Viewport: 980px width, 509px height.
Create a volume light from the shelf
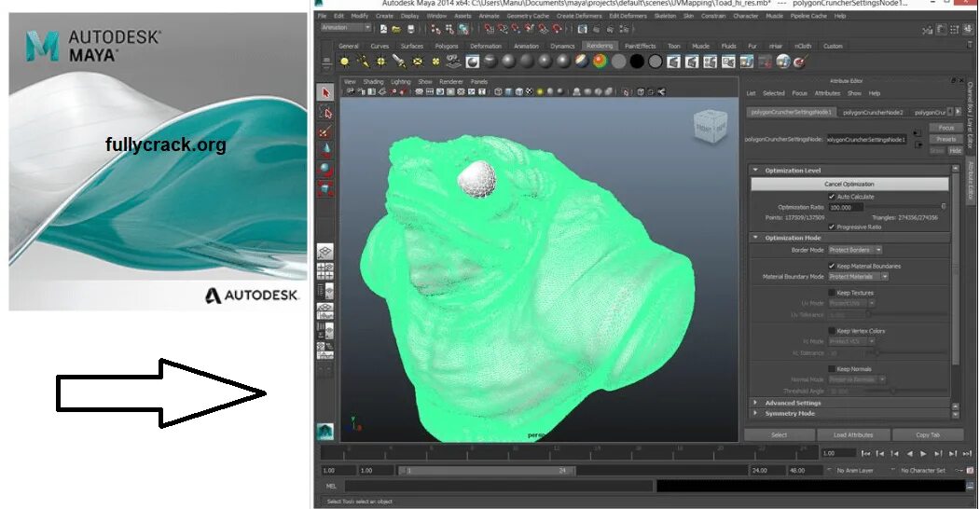[435, 62]
